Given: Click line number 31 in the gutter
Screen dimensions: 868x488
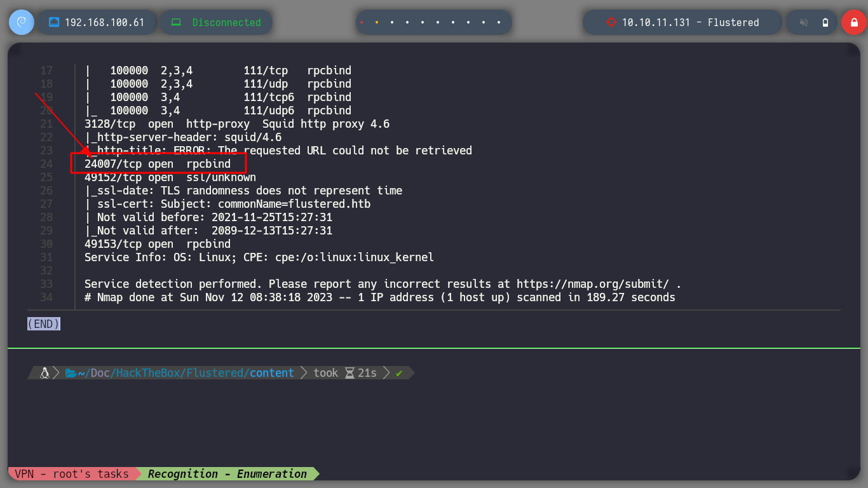Looking at the screenshot, I should click(x=46, y=257).
